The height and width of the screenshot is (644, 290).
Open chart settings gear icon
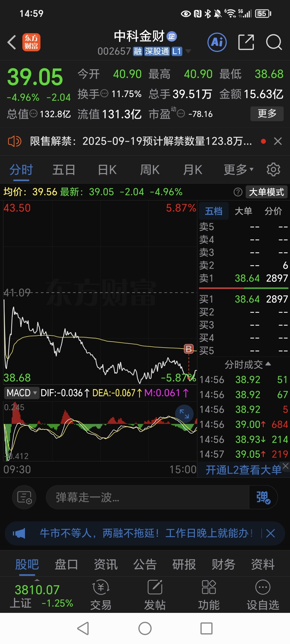[273, 170]
